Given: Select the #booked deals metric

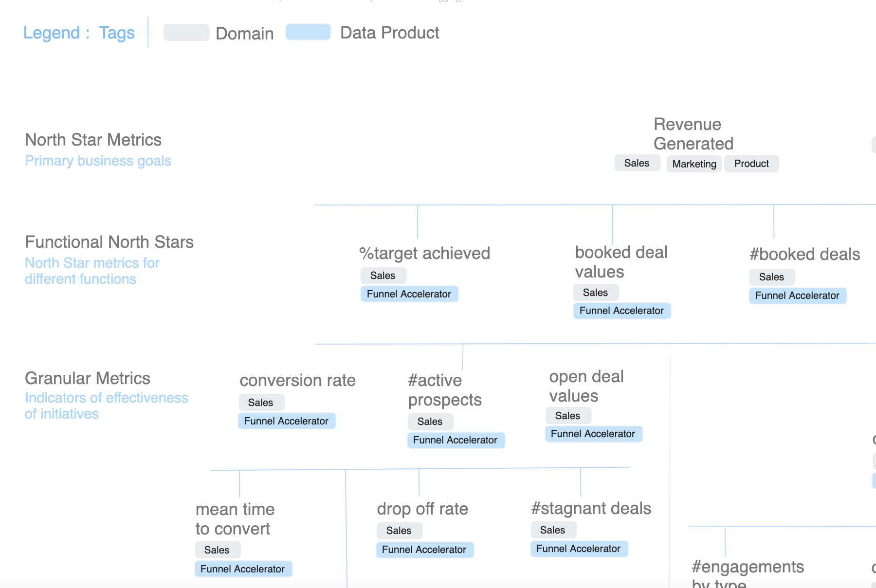Looking at the screenshot, I should [x=805, y=254].
